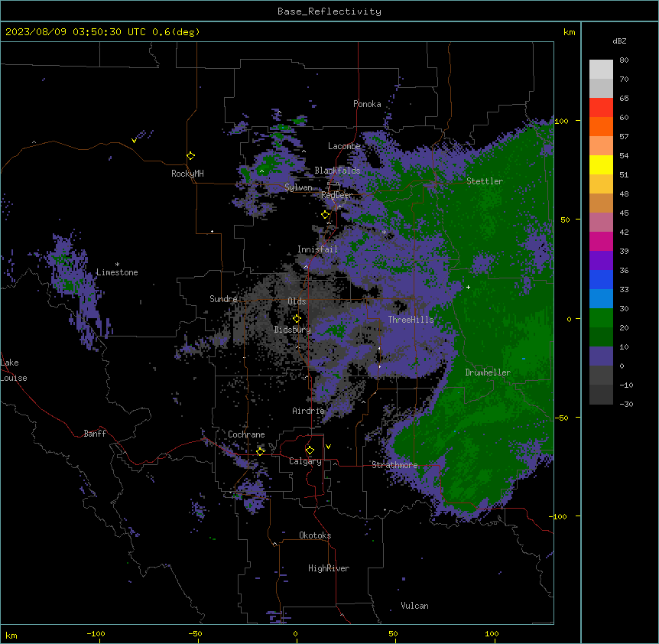
Task: Click the Okotoks label
Action: point(315,535)
